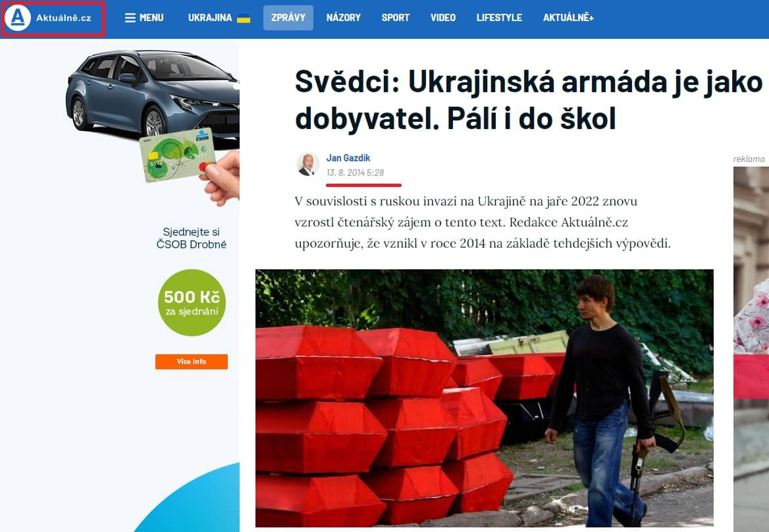
Task: Click the Sjednejte si ČSOB Drobné text
Action: pyautogui.click(x=192, y=238)
